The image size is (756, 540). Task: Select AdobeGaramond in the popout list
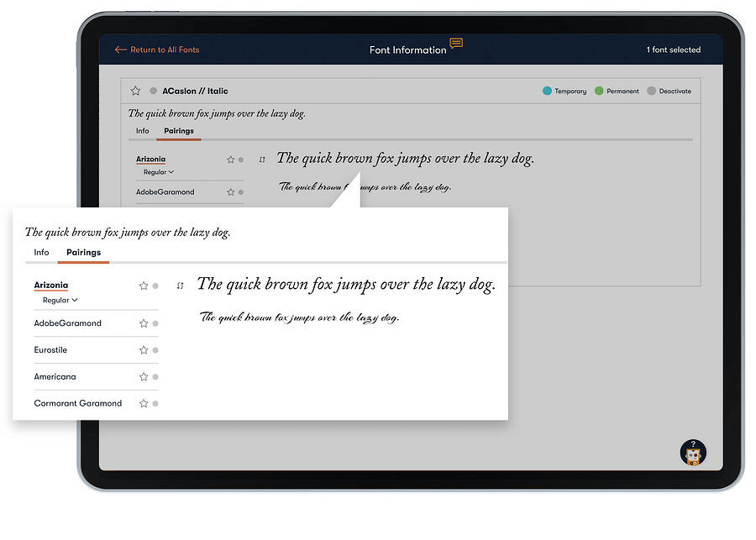67,323
